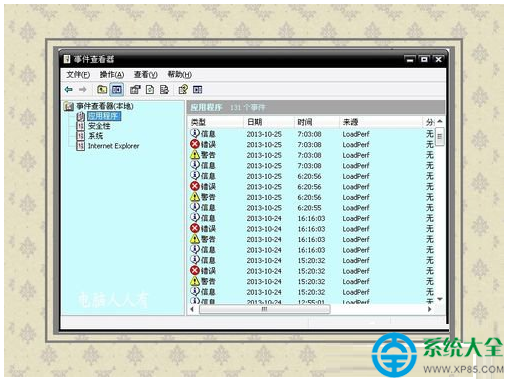Select Internet Explorer log in tree

tap(113, 146)
